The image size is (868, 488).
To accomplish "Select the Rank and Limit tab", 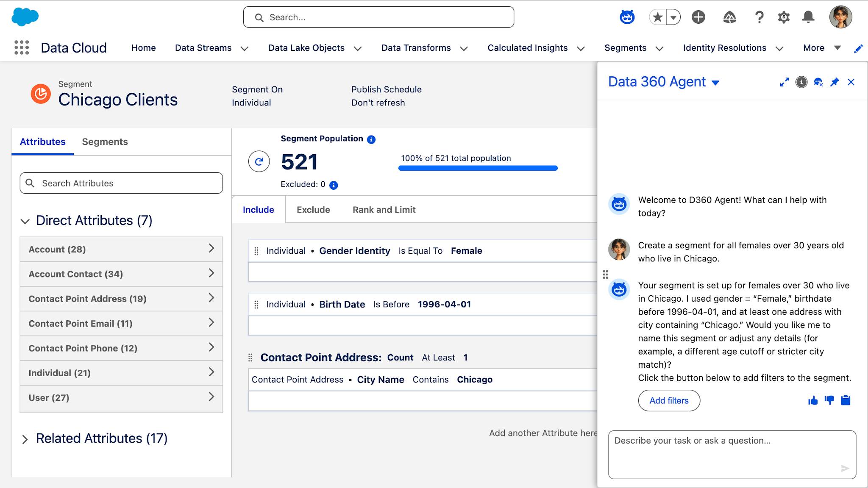I will [384, 210].
